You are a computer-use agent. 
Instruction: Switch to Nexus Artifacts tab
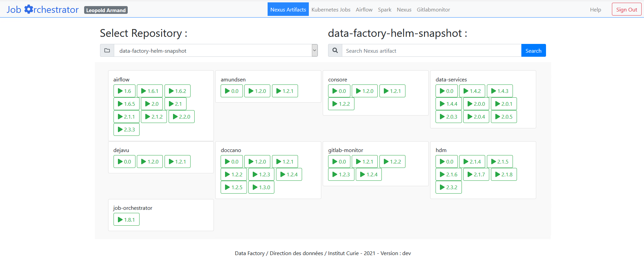(x=288, y=9)
